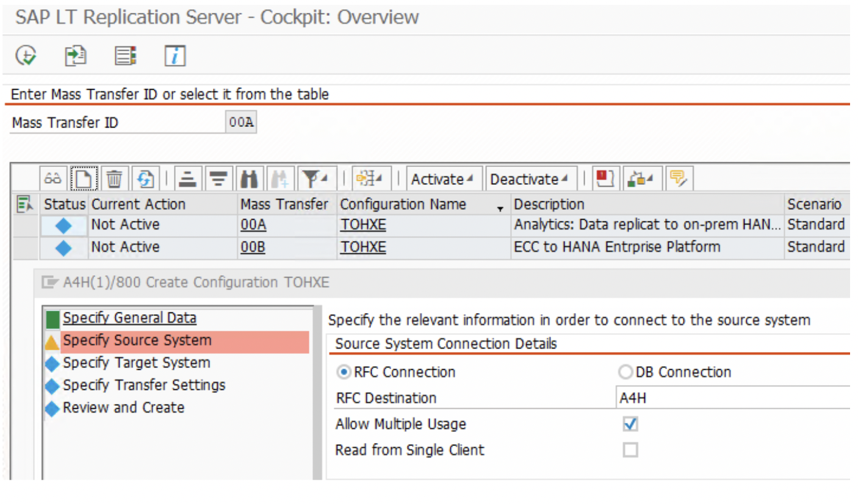Select the DB Connection radio button

pyautogui.click(x=626, y=372)
